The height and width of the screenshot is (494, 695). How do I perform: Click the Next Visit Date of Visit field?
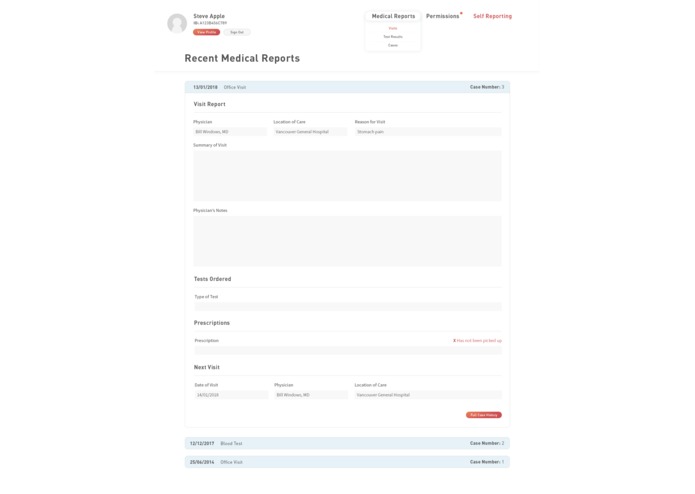click(231, 395)
